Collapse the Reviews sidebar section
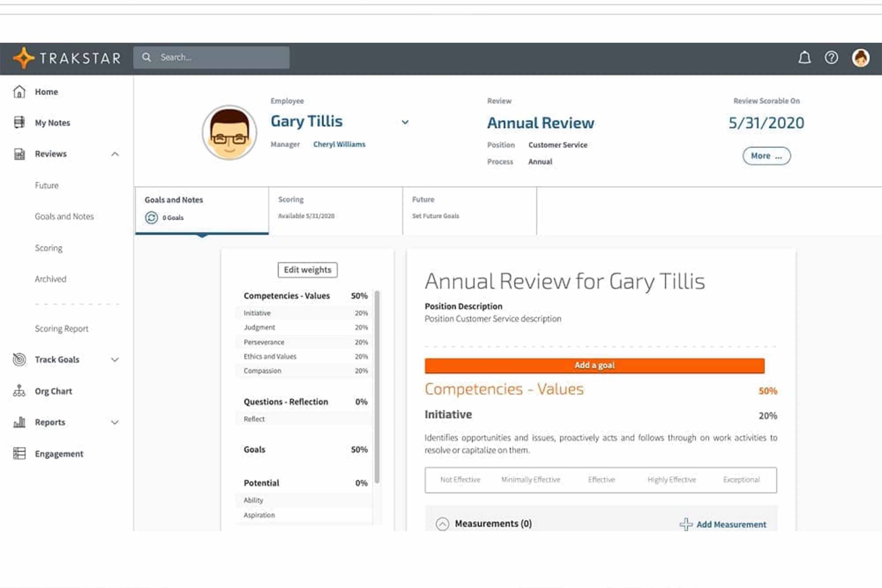The width and height of the screenshot is (882, 588). tap(115, 154)
